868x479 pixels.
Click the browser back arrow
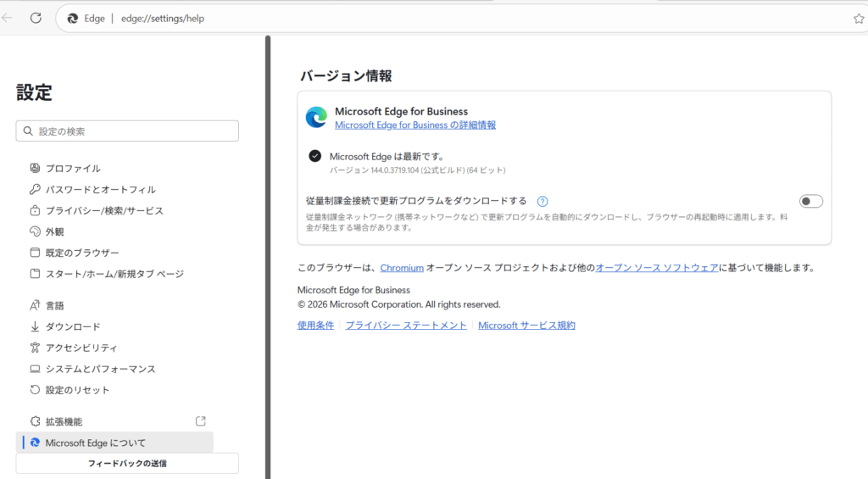[x=8, y=18]
